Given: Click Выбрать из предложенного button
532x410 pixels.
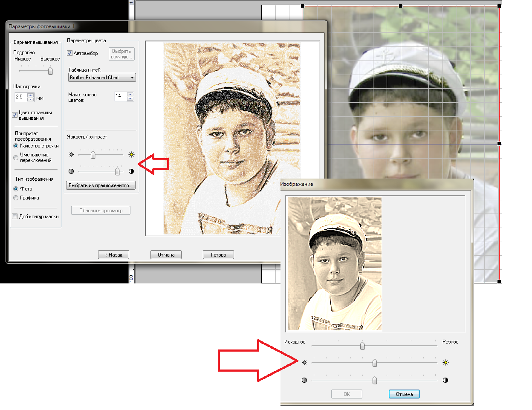Looking at the screenshot, I should [101, 185].
